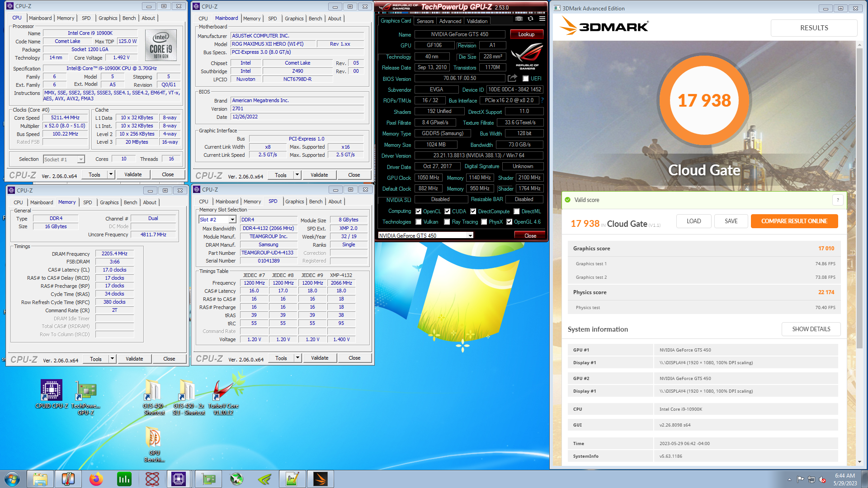
Task: Open the Windows Start menu orb
Action: (12, 479)
